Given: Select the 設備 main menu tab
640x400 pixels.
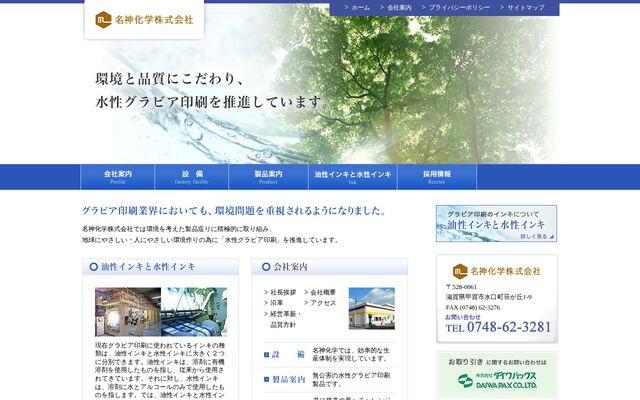Looking at the screenshot, I should coord(191,177).
